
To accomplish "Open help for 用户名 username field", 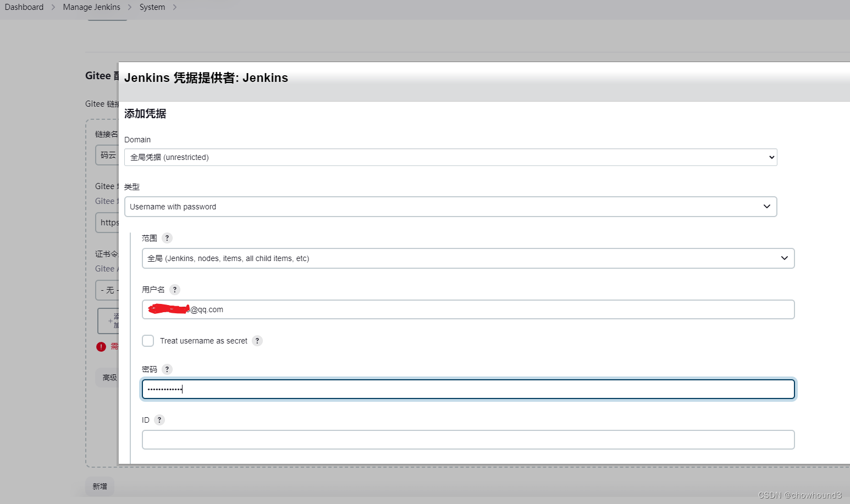I will pyautogui.click(x=175, y=290).
